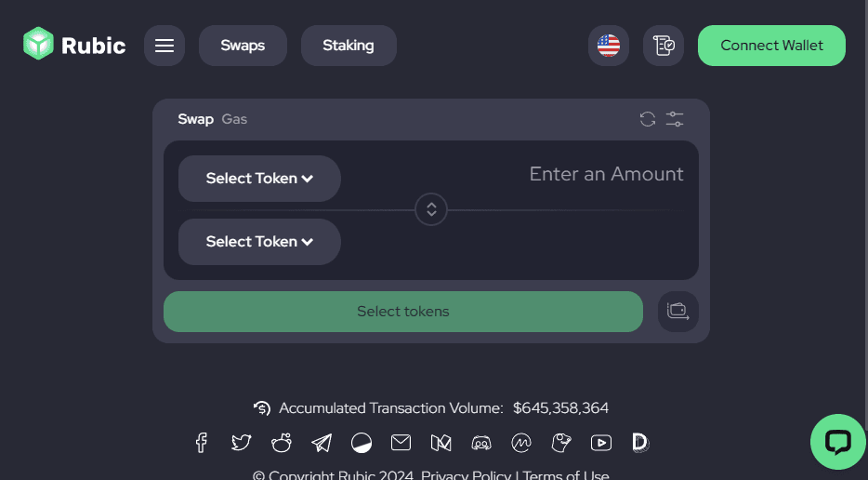
Task: Visit Rubic's Twitter profile icon
Action: click(241, 443)
